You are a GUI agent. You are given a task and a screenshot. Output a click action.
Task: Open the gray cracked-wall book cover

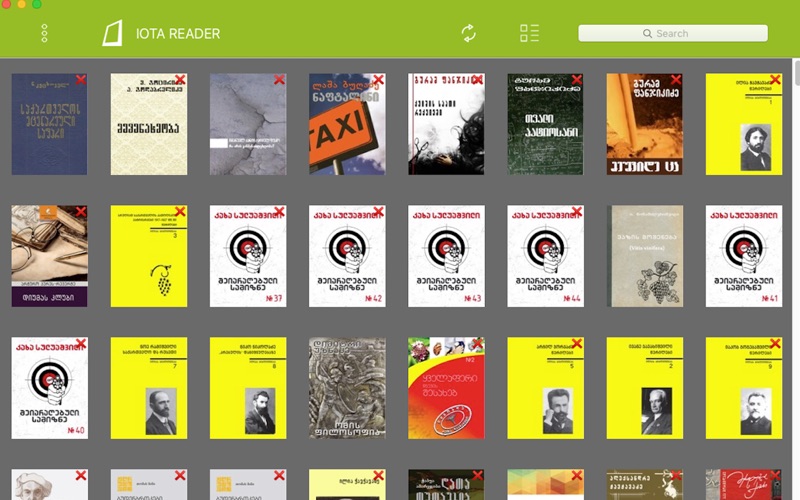point(248,124)
